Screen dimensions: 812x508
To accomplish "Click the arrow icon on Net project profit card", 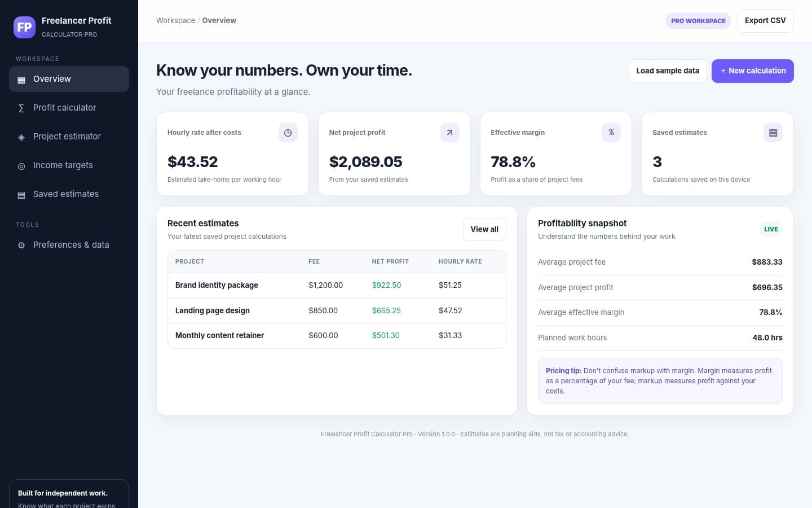I will pos(449,133).
